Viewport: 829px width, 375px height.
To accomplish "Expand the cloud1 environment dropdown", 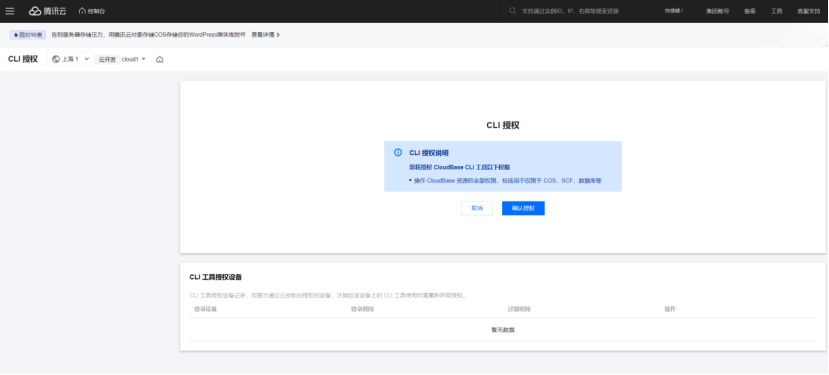I will (134, 59).
